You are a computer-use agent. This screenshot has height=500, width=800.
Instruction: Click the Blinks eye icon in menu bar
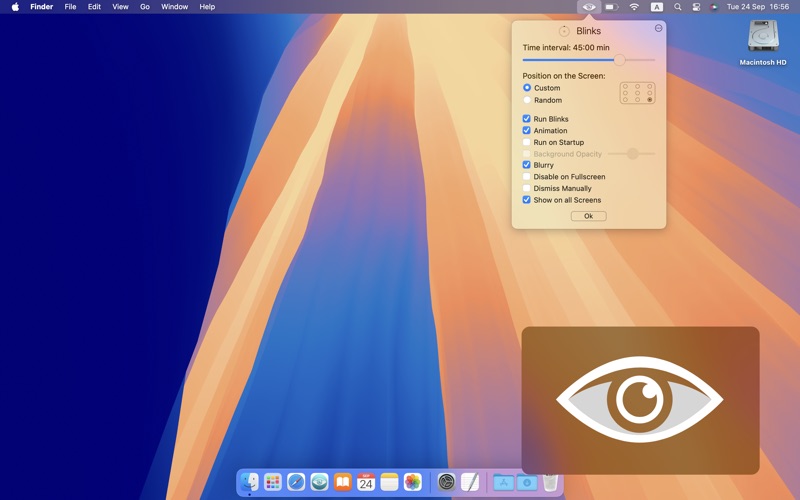588,7
